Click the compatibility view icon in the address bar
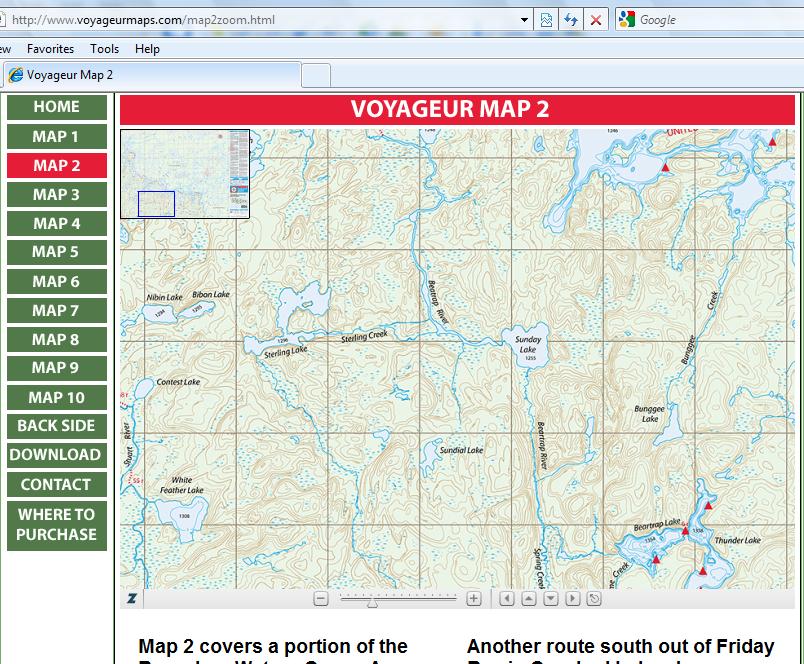Screen dimensions: 804x664 [x=546, y=20]
